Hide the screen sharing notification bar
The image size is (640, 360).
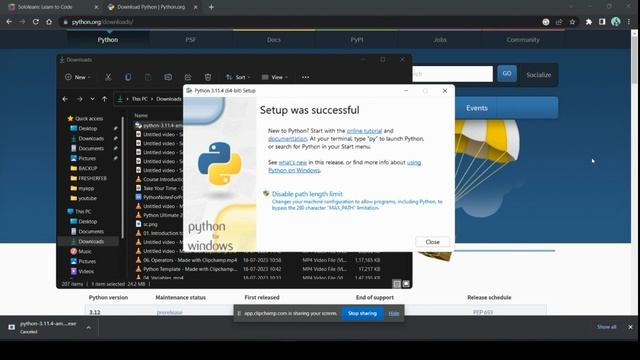(x=394, y=313)
